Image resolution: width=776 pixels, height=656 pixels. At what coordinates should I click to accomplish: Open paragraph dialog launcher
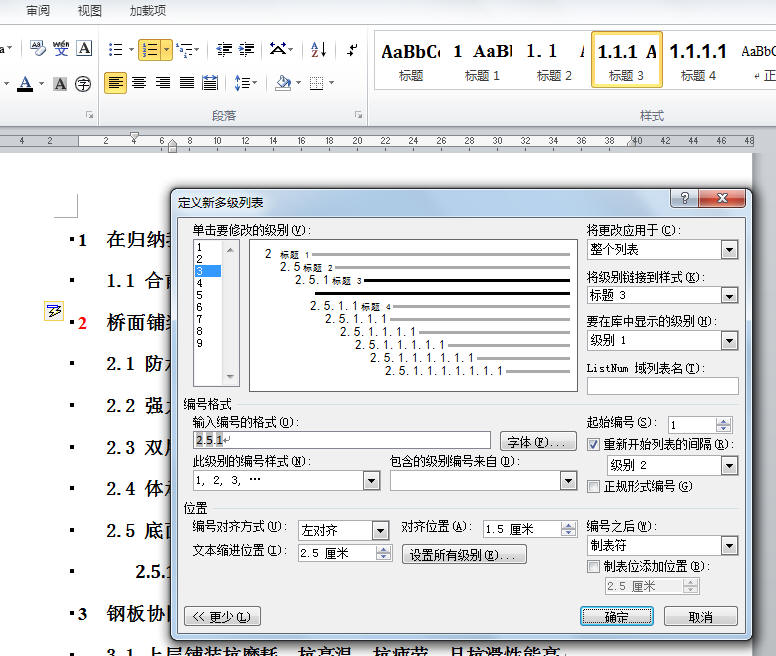[x=358, y=115]
